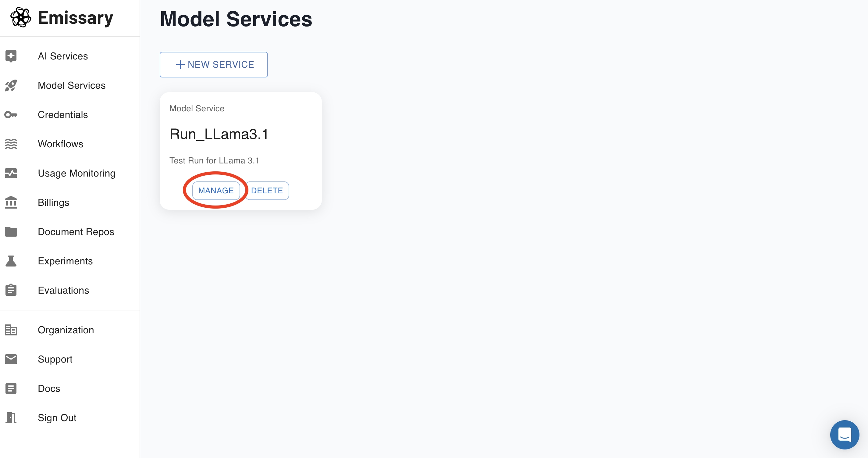
Task: Click the Evaluations clipboard icon
Action: (11, 290)
